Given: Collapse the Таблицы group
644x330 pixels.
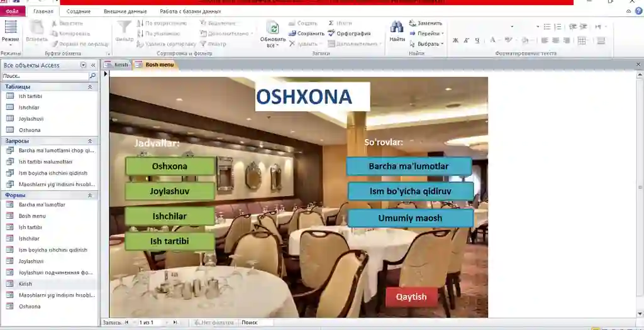Looking at the screenshot, I should (90, 87).
